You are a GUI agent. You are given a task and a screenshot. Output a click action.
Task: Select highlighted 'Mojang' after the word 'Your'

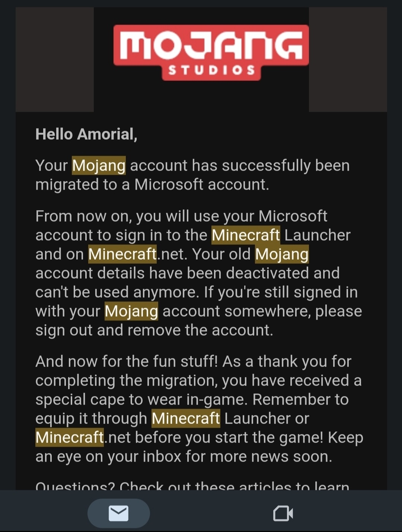[x=99, y=166]
